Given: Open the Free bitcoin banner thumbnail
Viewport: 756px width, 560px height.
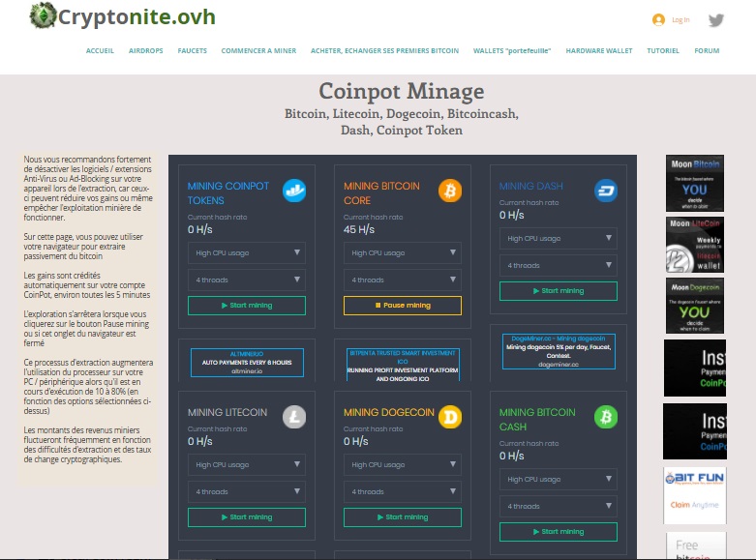Looking at the screenshot, I should click(696, 545).
